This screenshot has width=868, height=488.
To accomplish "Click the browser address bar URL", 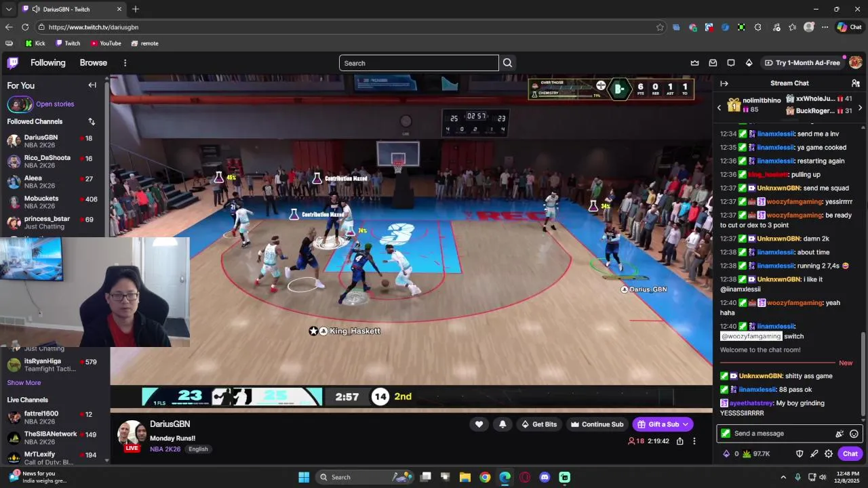I will (x=94, y=27).
